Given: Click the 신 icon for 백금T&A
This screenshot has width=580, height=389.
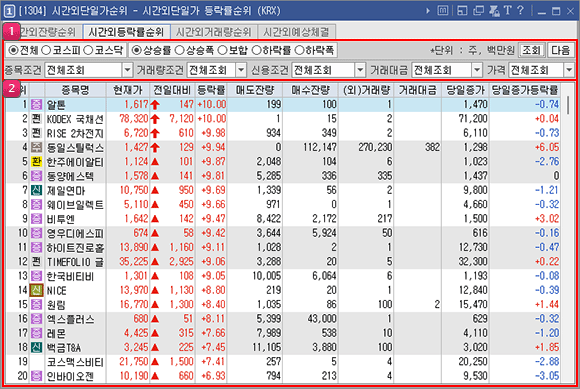Looking at the screenshot, I should pyautogui.click(x=36, y=348).
